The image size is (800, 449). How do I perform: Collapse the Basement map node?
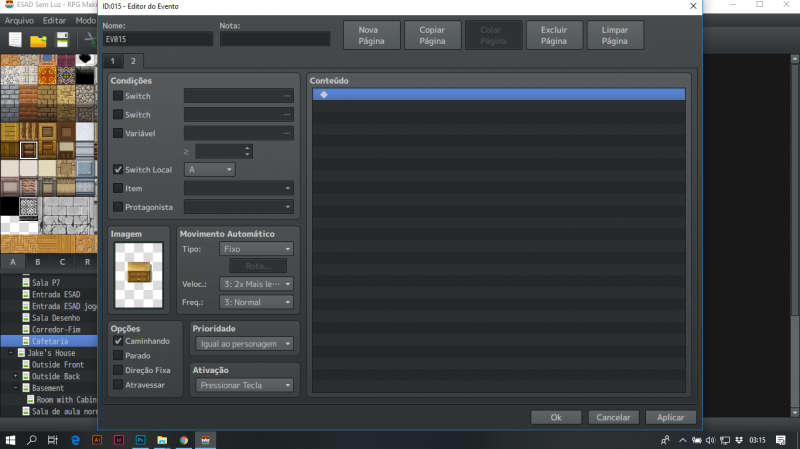click(x=15, y=388)
